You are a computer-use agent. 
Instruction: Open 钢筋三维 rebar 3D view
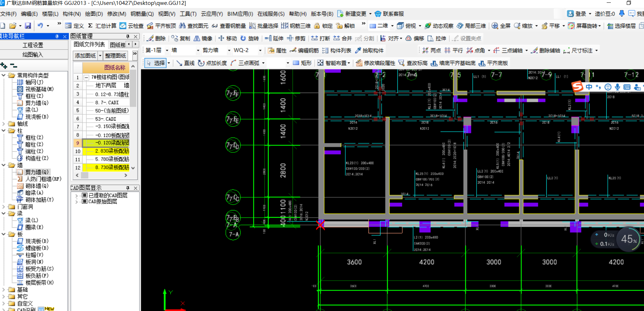pos(296,26)
